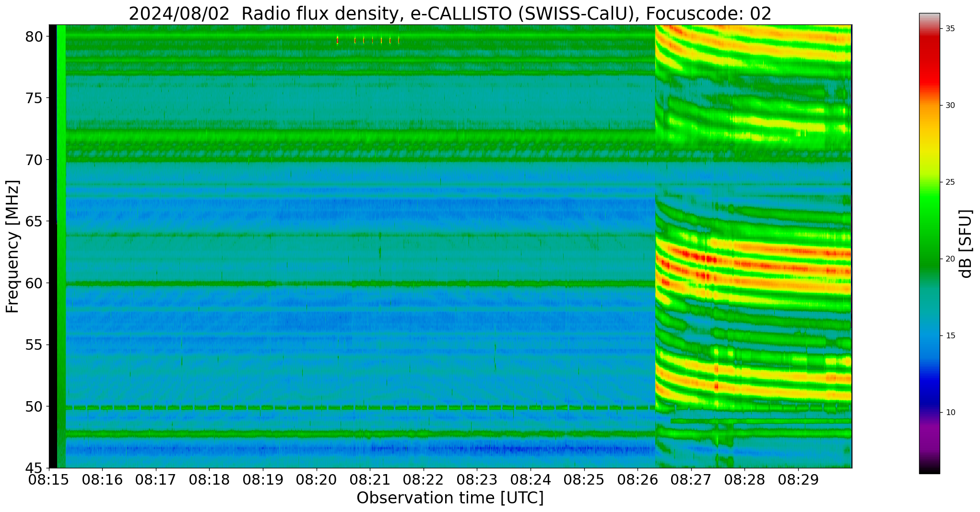Screen dimensions: 980x512
Task: Click the 08:26 time tick label
Action: [638, 480]
